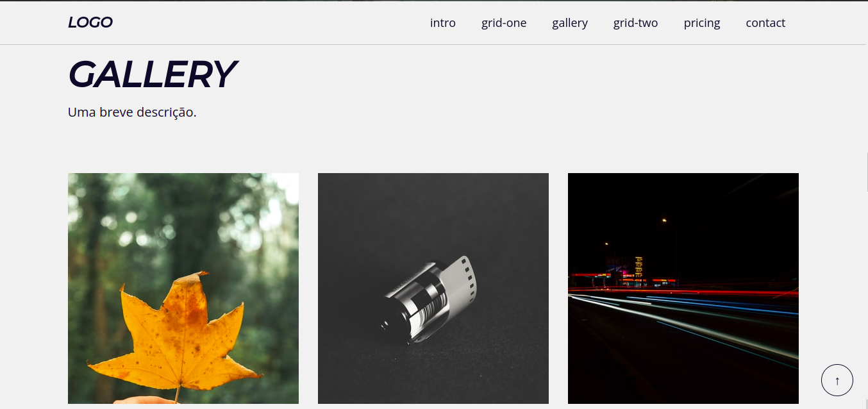Open the grid-one navigation link

(x=504, y=23)
